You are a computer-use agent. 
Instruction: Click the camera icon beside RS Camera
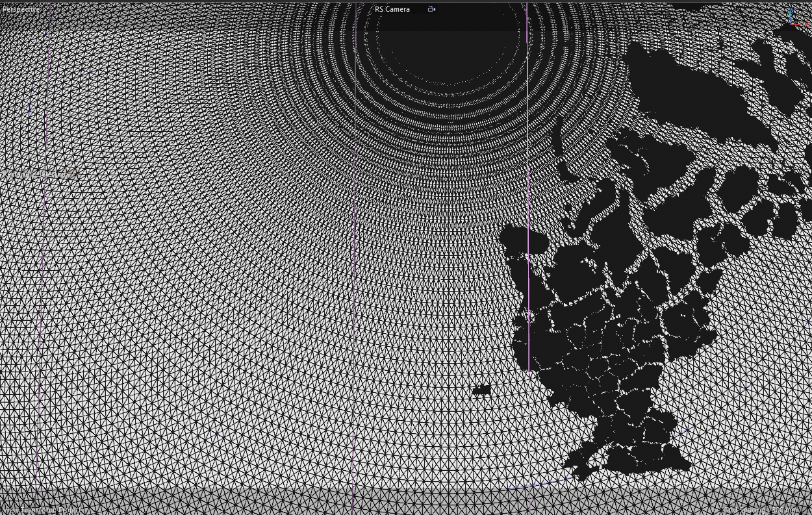click(x=431, y=9)
